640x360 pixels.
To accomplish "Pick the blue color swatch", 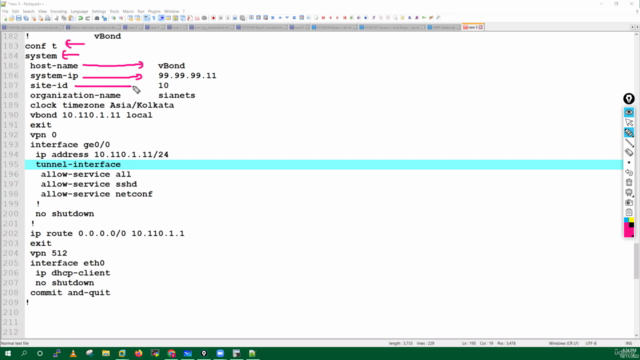I will tap(627, 220).
